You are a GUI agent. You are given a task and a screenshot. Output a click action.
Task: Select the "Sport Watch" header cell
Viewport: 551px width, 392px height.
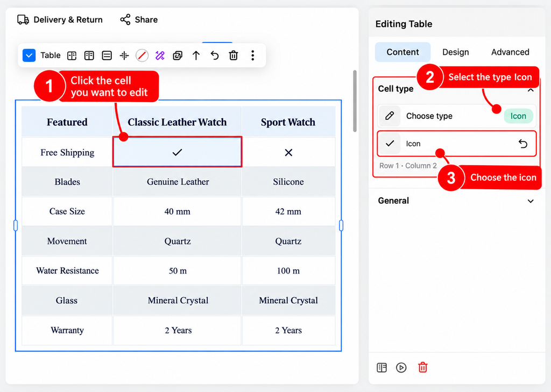tap(288, 122)
